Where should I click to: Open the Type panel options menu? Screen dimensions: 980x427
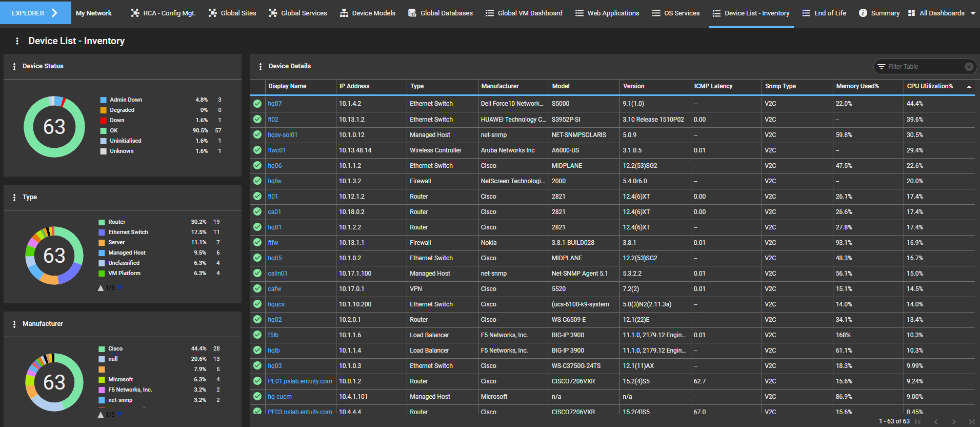pyautogui.click(x=14, y=197)
